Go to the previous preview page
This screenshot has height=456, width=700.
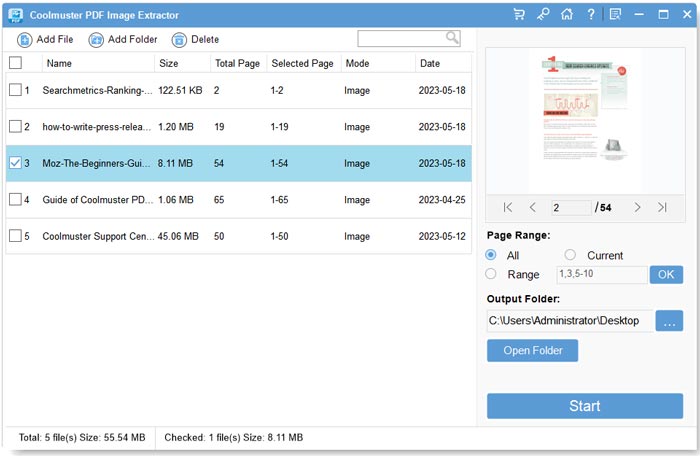[533, 207]
